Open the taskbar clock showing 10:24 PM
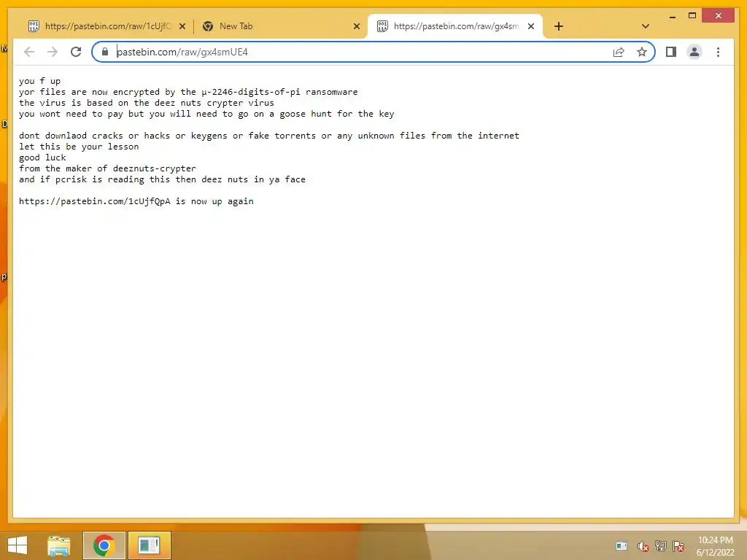Image resolution: width=747 pixels, height=560 pixels. (x=716, y=546)
